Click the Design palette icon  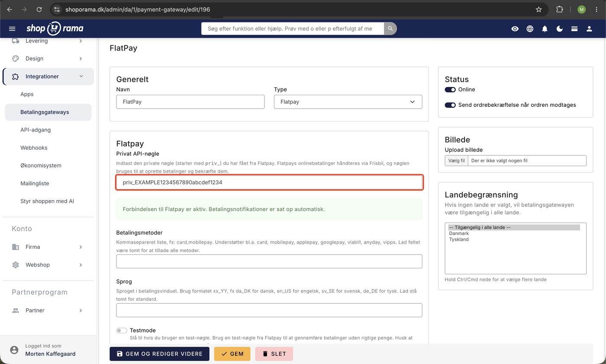point(16,58)
